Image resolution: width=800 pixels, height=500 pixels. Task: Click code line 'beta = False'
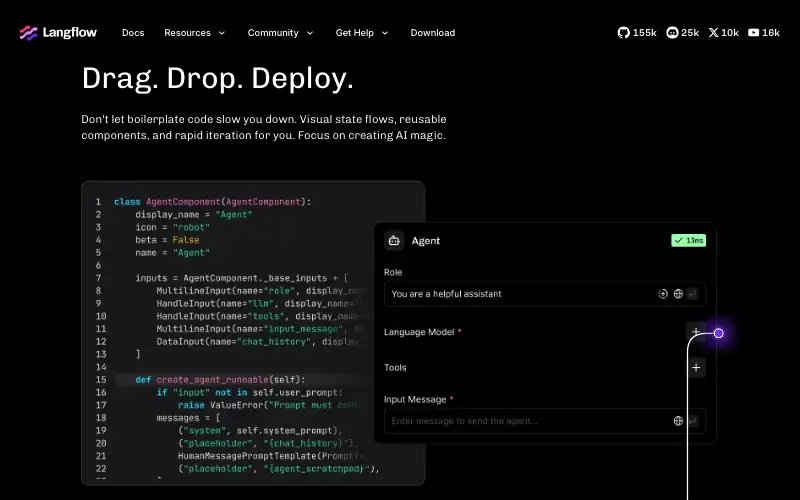pos(167,240)
